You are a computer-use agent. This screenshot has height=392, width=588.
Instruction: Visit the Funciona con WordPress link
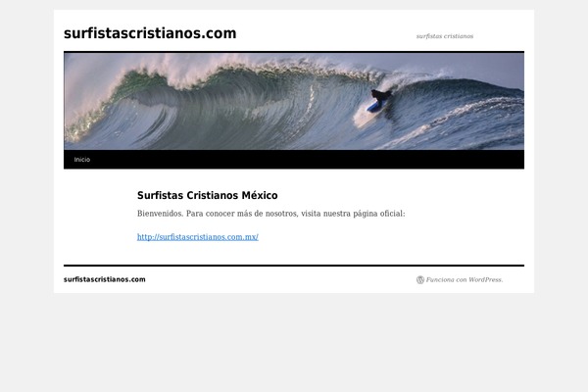[465, 280]
